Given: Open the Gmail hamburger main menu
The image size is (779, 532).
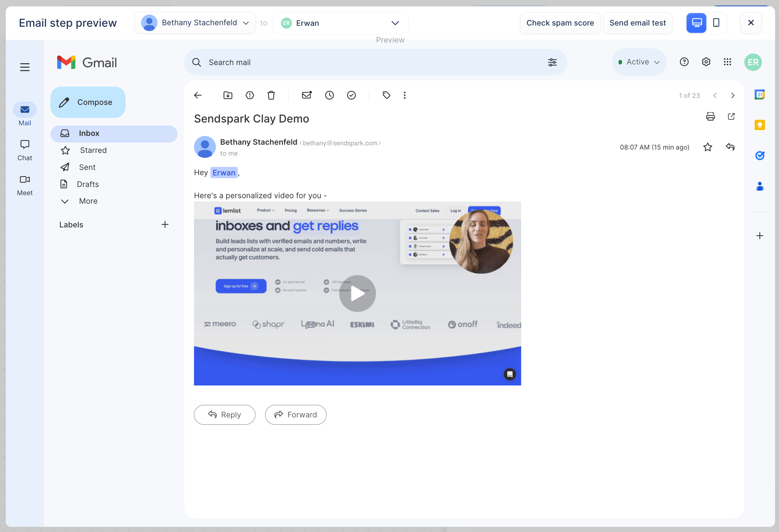Looking at the screenshot, I should [x=25, y=67].
